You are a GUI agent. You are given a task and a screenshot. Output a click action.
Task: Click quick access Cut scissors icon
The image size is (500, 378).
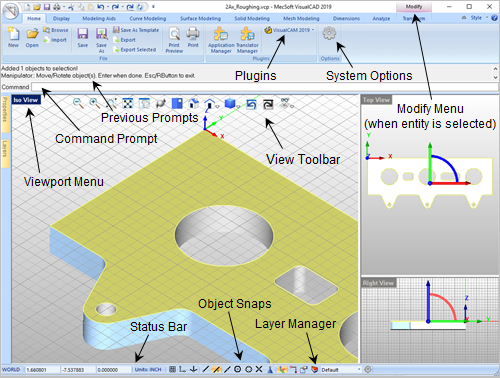[x=72, y=7]
